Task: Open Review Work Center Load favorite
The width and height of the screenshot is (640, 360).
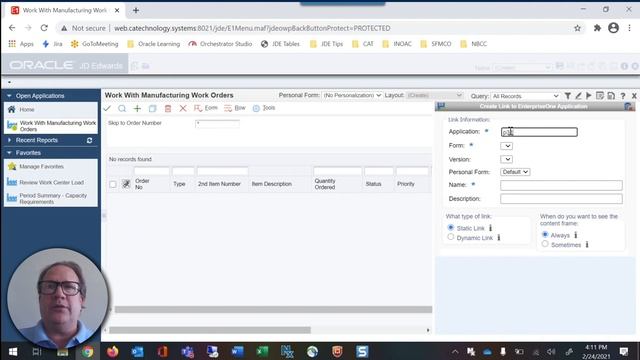Action: coord(51,182)
